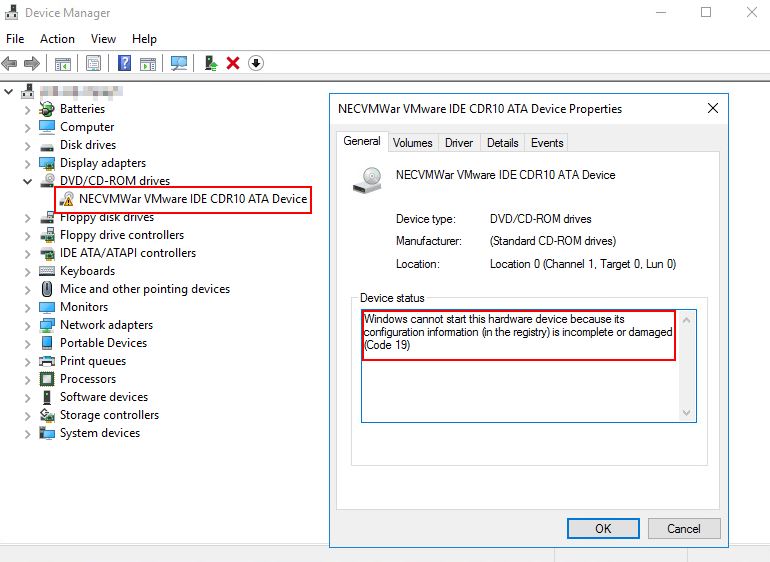The width and height of the screenshot is (770, 562).
Task: Select the Software devices tree label
Action: coord(104,397)
